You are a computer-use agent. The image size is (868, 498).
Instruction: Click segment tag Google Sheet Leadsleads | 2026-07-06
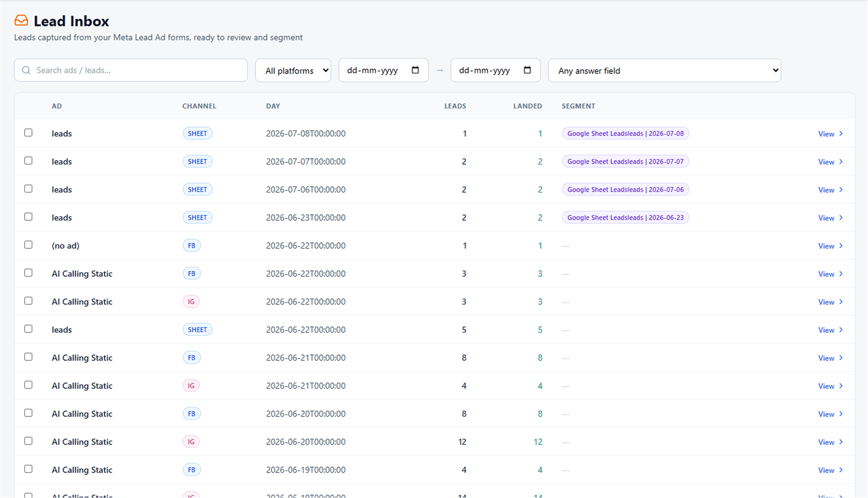pyautogui.click(x=625, y=190)
